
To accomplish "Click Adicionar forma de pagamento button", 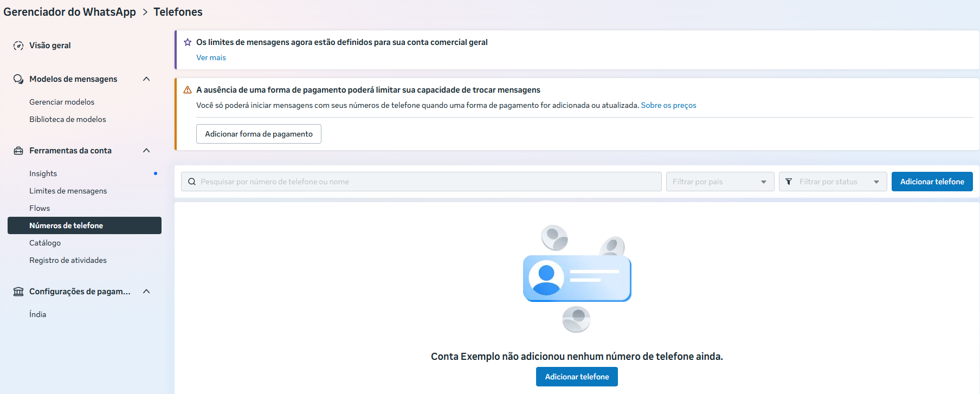I will (259, 134).
